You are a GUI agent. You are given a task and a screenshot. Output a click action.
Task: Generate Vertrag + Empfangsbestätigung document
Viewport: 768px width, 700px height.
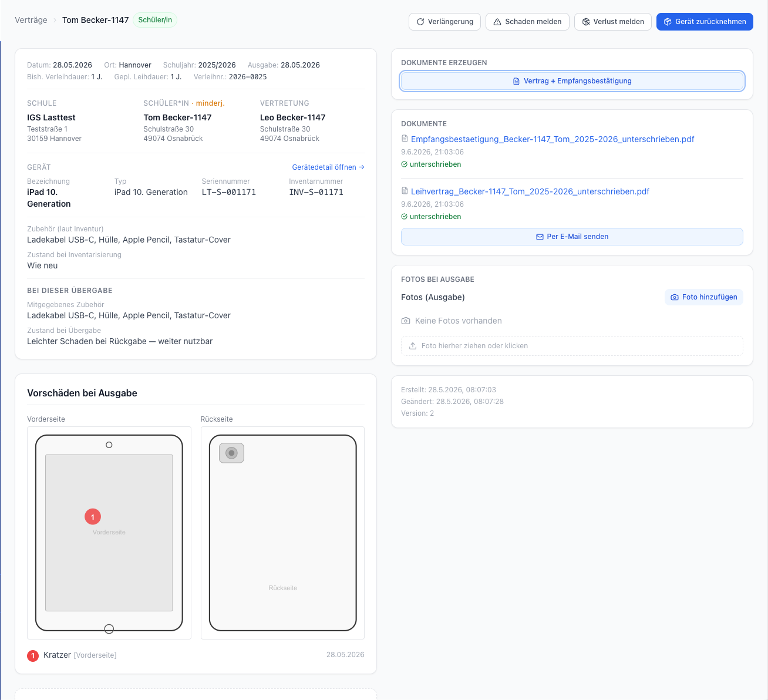572,81
